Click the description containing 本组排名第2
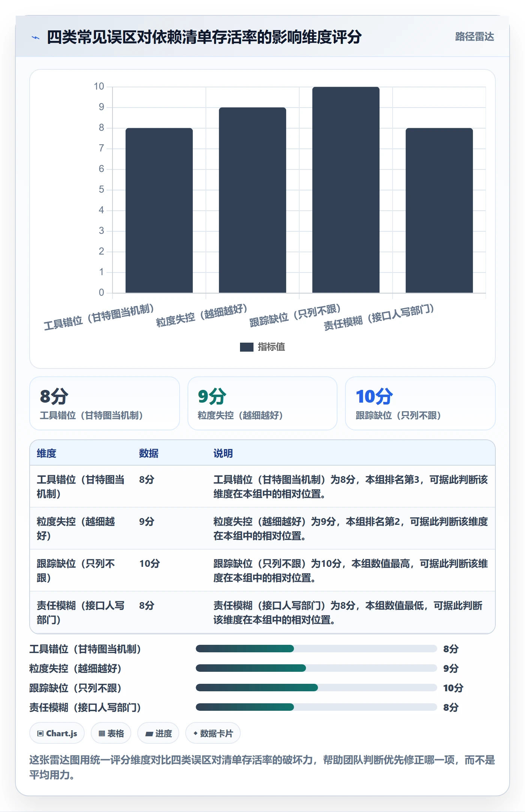 [x=351, y=529]
